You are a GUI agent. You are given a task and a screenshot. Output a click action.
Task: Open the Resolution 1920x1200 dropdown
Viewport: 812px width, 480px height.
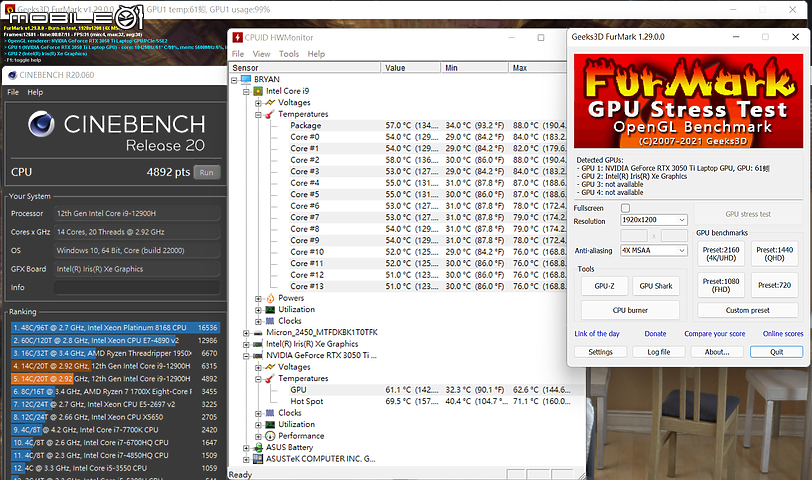[x=654, y=220]
